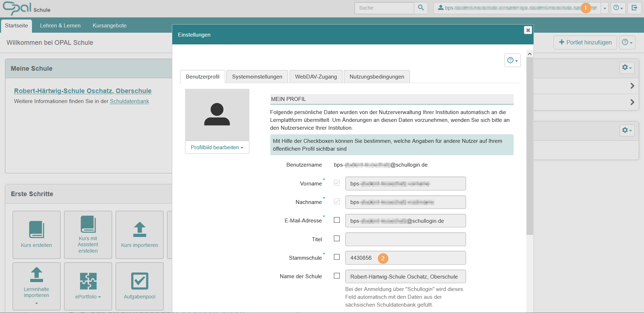Open the user account dropdown arrow
The image size is (644, 313).
[x=605, y=8]
